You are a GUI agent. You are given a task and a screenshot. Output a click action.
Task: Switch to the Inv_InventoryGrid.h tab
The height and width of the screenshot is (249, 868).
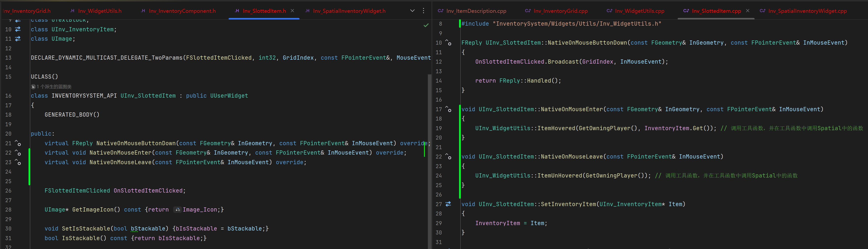(x=27, y=11)
